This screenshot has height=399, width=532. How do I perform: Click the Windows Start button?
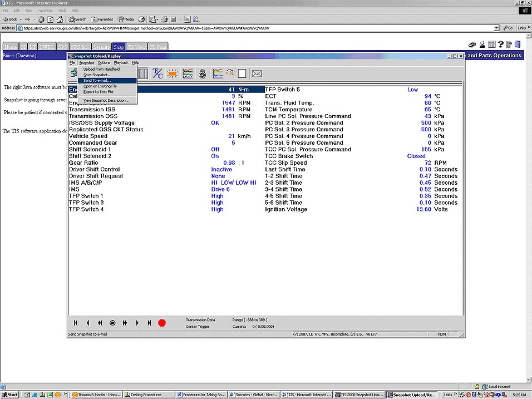pos(9,395)
